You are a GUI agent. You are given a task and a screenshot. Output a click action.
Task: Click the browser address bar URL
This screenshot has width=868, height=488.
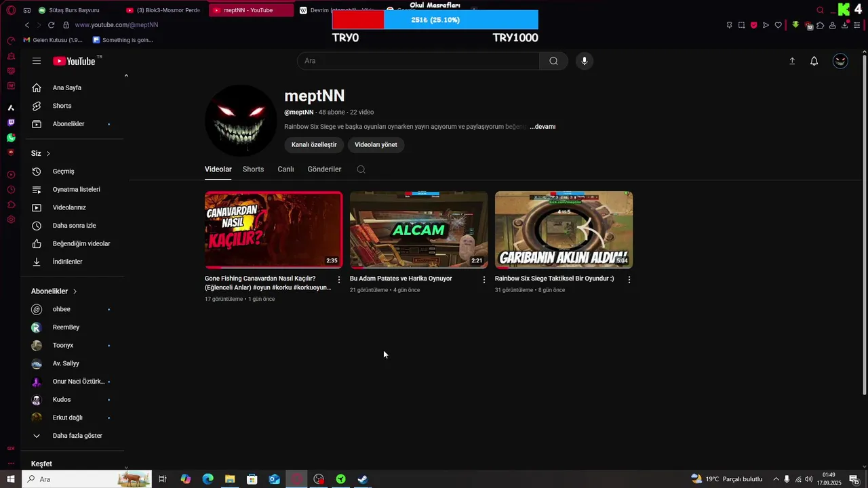click(117, 25)
